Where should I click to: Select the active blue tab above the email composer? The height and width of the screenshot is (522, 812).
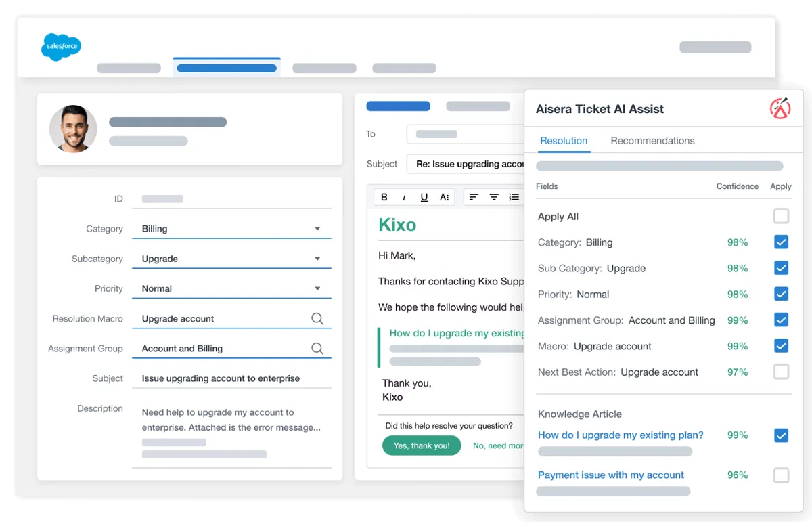[398, 106]
